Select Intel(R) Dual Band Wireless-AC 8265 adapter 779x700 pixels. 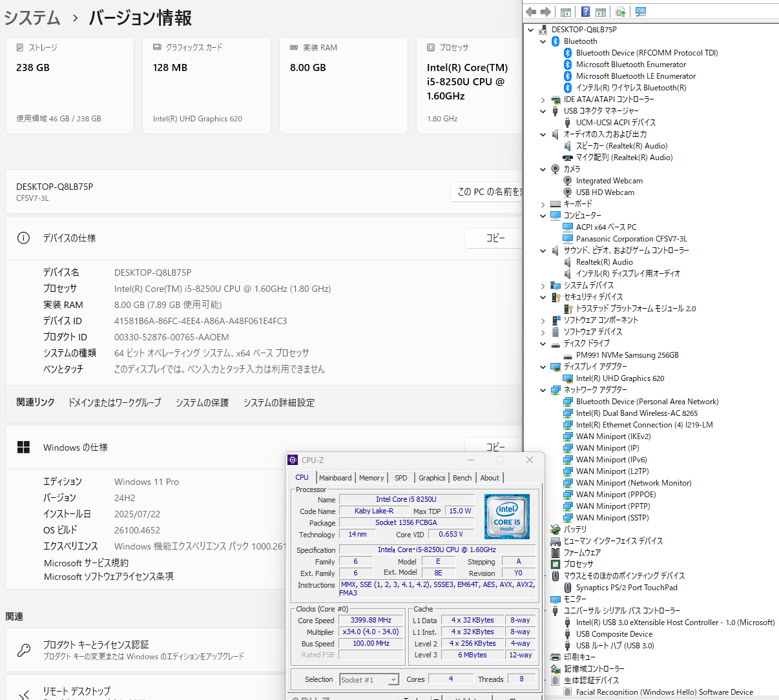coord(637,413)
